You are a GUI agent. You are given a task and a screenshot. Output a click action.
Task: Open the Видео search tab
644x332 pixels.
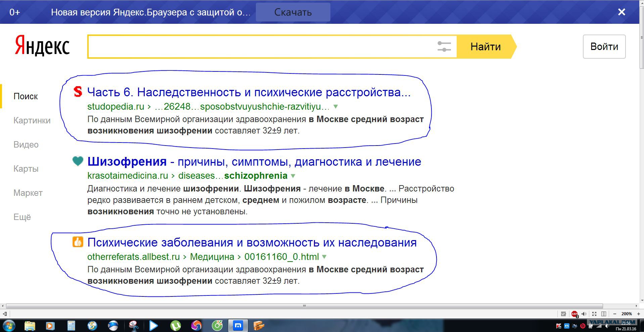click(26, 145)
